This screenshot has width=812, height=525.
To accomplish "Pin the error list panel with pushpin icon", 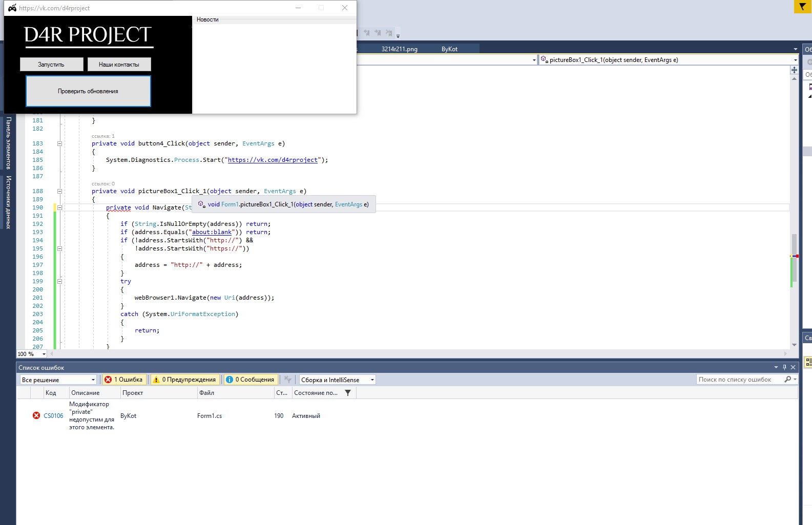I will coord(784,367).
